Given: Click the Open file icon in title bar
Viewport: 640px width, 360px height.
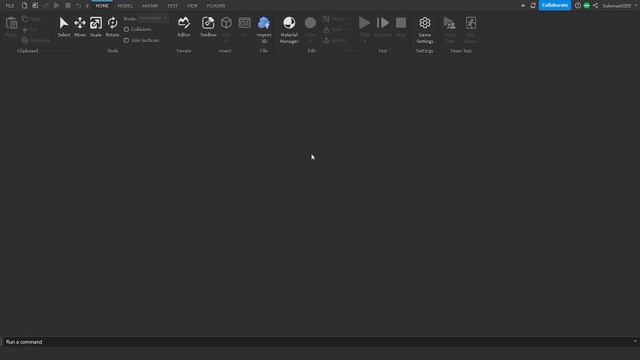Looking at the screenshot, I should tap(35, 6).
